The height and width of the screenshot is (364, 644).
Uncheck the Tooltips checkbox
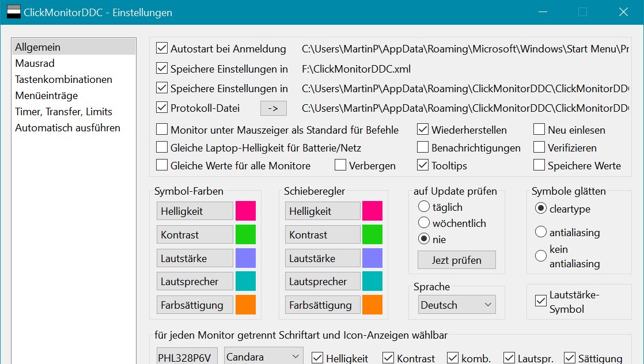click(x=423, y=165)
